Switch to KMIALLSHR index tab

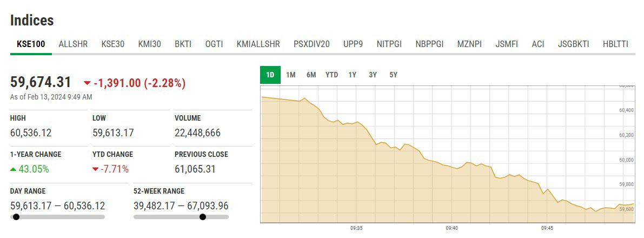pos(258,44)
